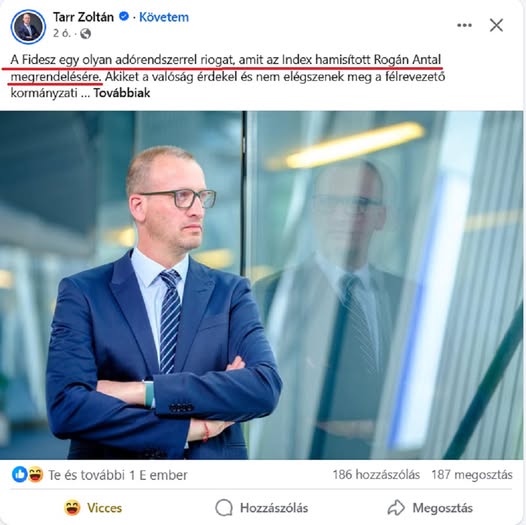Viewport: 526px width, 525px height.
Task: Toggle the Vicces reaction button
Action: [x=93, y=508]
